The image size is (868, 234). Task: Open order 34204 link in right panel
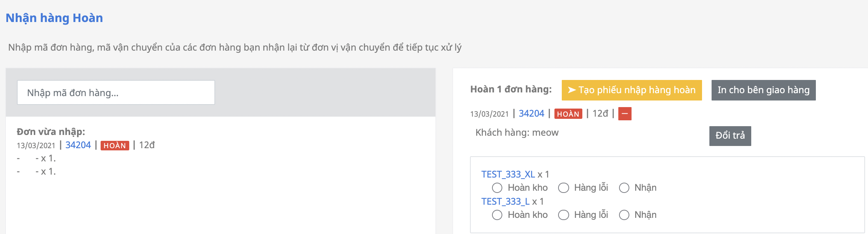tap(531, 114)
